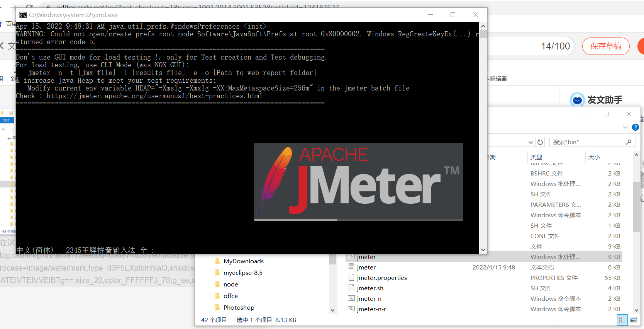This screenshot has height=329, width=644.
Task: Click the cmd window scrollbar down arrow
Action: (483, 250)
